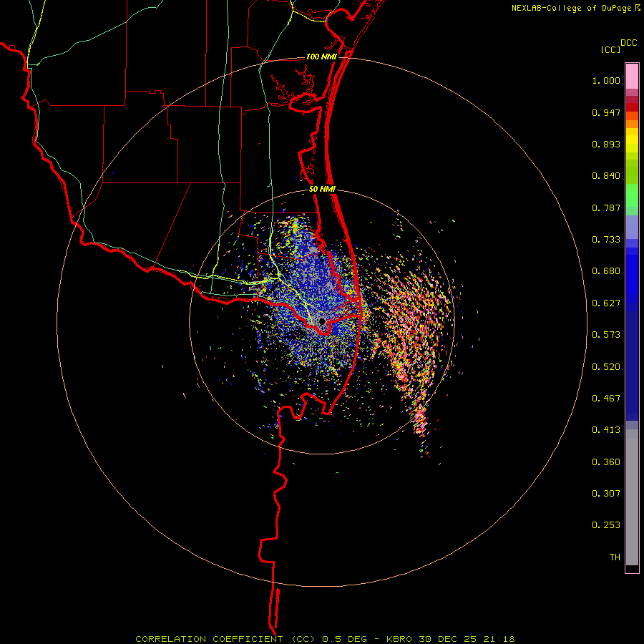
Task: Select the 0.573 scale value
Action: [x=606, y=335]
